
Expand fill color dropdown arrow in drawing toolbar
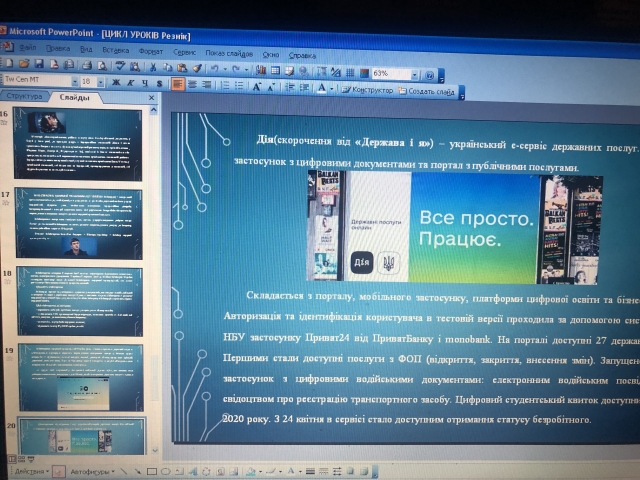pyautogui.click(x=260, y=472)
